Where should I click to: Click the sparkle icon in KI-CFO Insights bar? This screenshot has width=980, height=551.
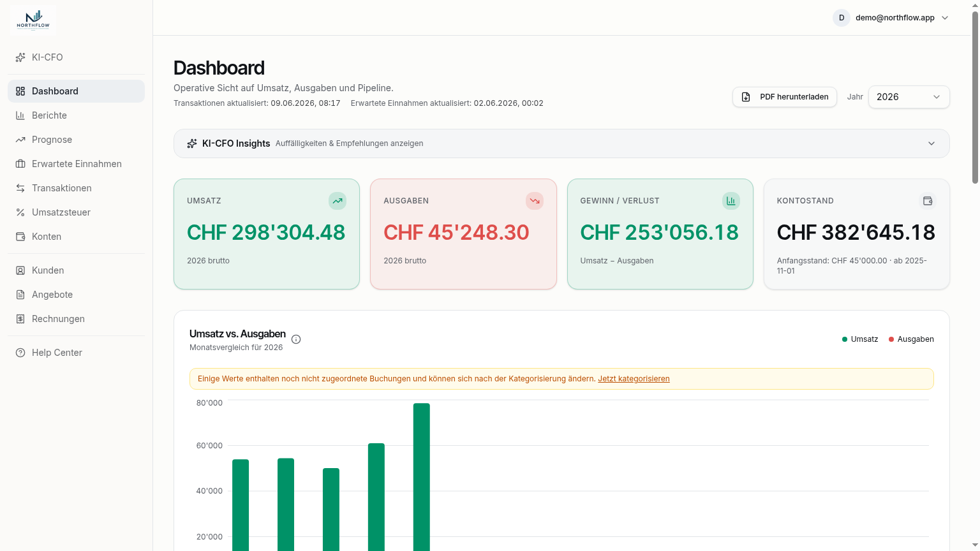point(192,143)
